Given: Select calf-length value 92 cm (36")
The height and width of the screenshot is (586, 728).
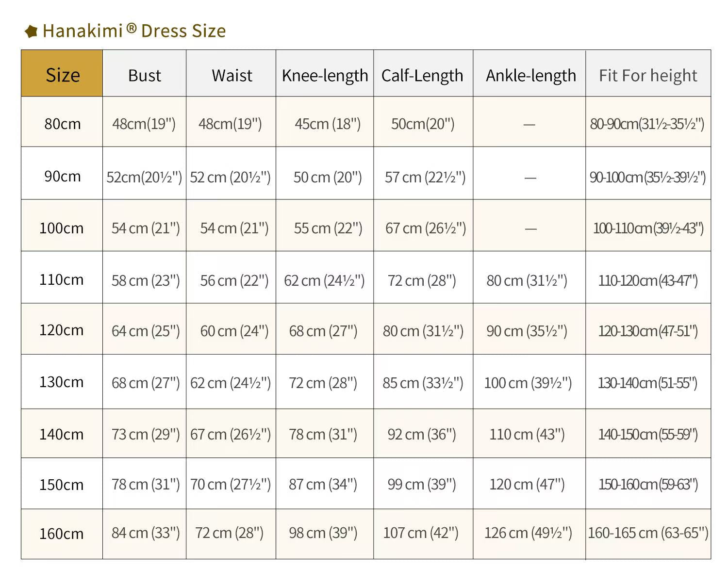Looking at the screenshot, I should [421, 434].
